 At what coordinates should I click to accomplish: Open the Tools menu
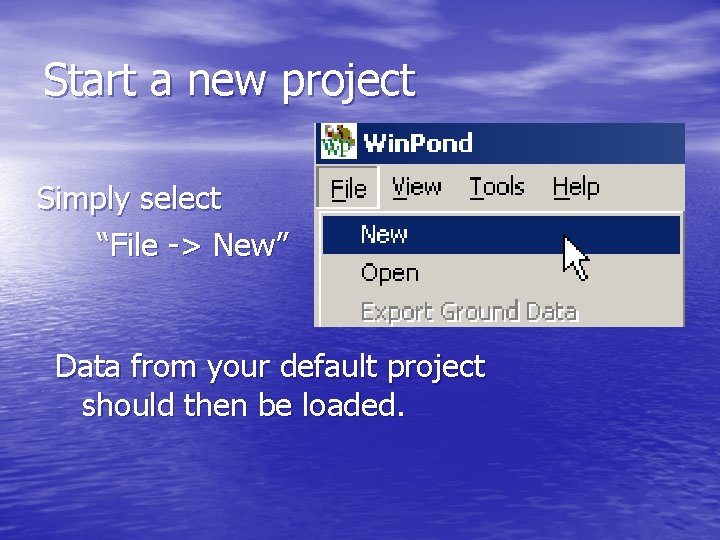(x=497, y=187)
